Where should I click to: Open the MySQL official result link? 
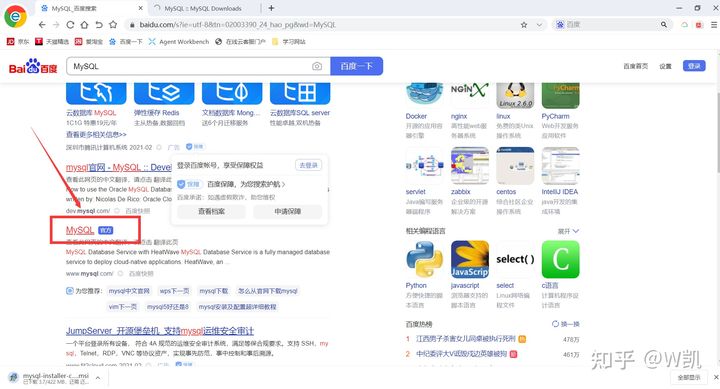[x=80, y=230]
